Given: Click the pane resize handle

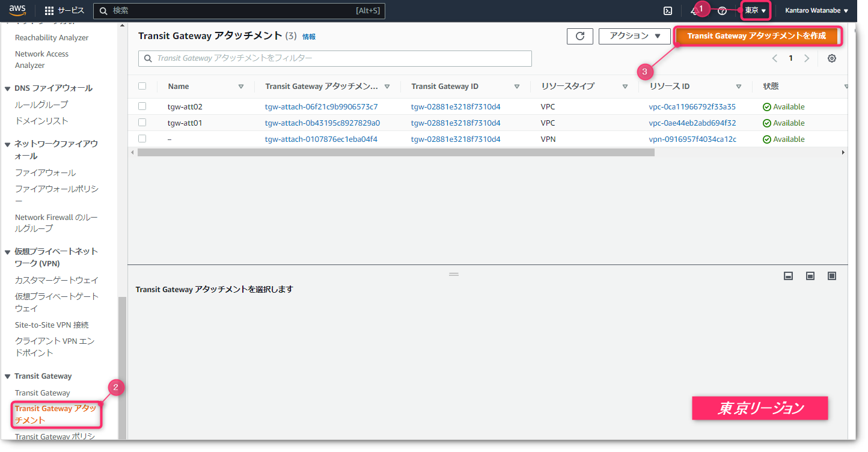Looking at the screenshot, I should pos(454,274).
